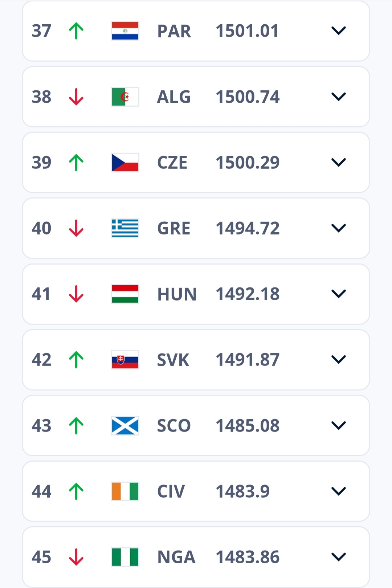
Task: Click the Hungary flag icon
Action: point(125,294)
